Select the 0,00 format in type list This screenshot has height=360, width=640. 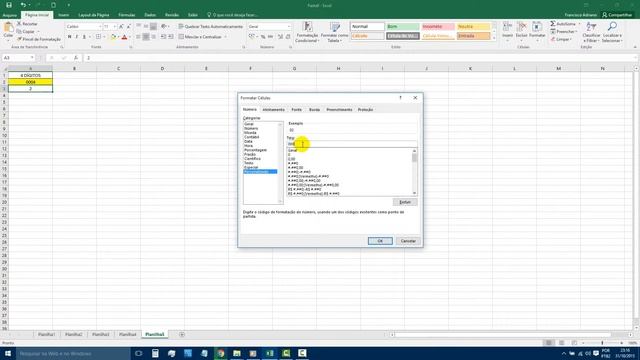click(x=291, y=159)
